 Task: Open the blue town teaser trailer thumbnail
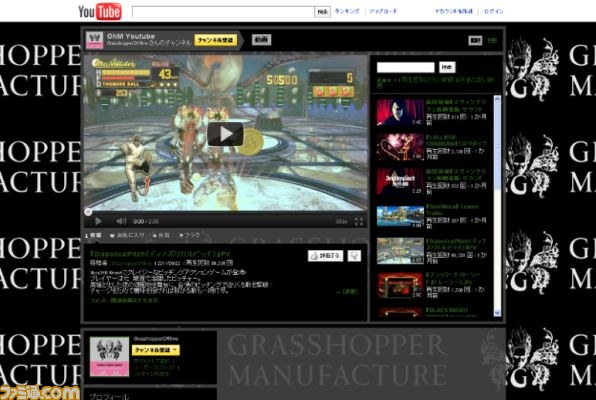[x=400, y=216]
